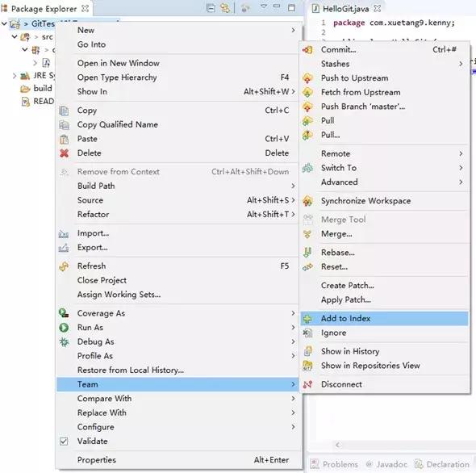
Task: Open Package Explorer View Menu dropdown triangle
Action: 264,6
